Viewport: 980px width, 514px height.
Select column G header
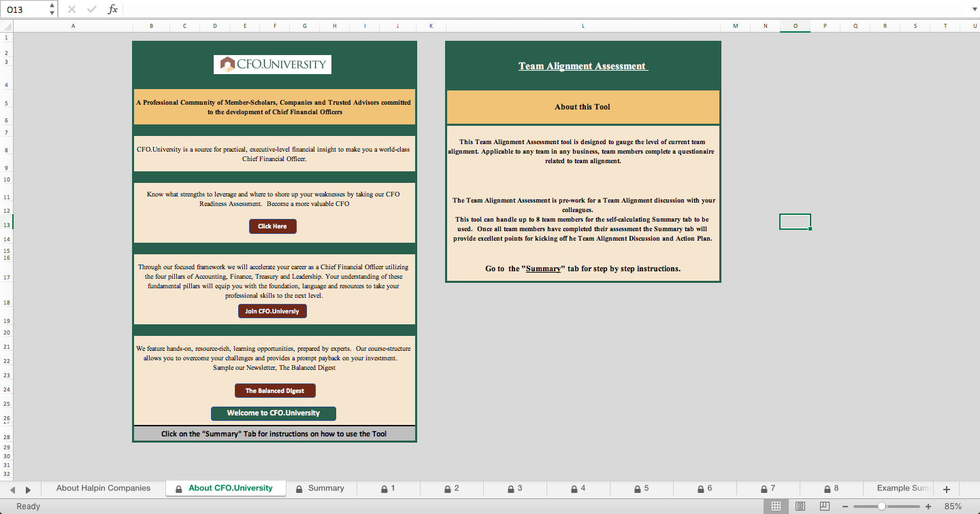[x=304, y=26]
